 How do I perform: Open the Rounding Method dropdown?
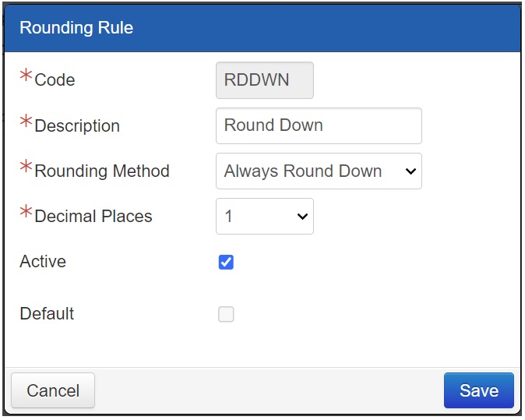pyautogui.click(x=318, y=171)
